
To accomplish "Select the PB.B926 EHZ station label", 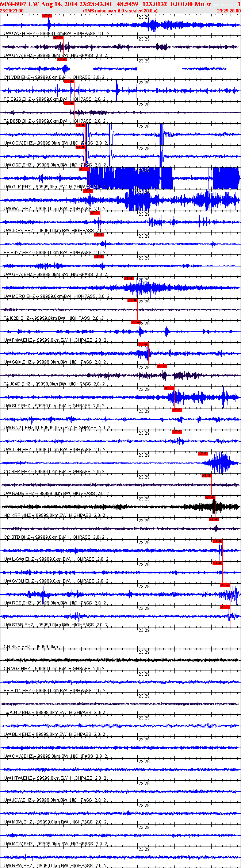I will pyautogui.click(x=17, y=99).
